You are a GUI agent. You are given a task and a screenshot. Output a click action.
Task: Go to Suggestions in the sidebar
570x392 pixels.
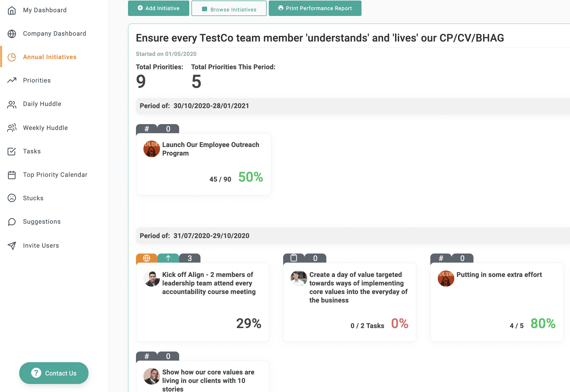coord(42,222)
